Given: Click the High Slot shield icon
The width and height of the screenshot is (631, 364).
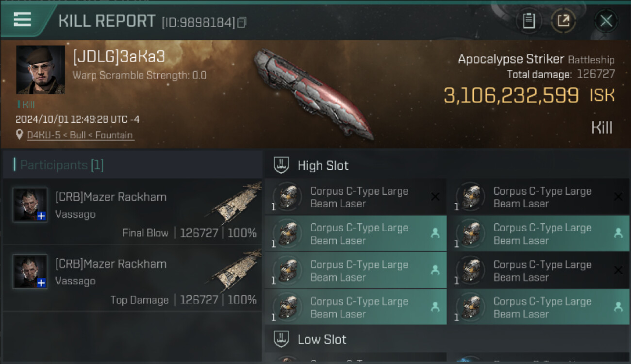Looking at the screenshot, I should (281, 165).
